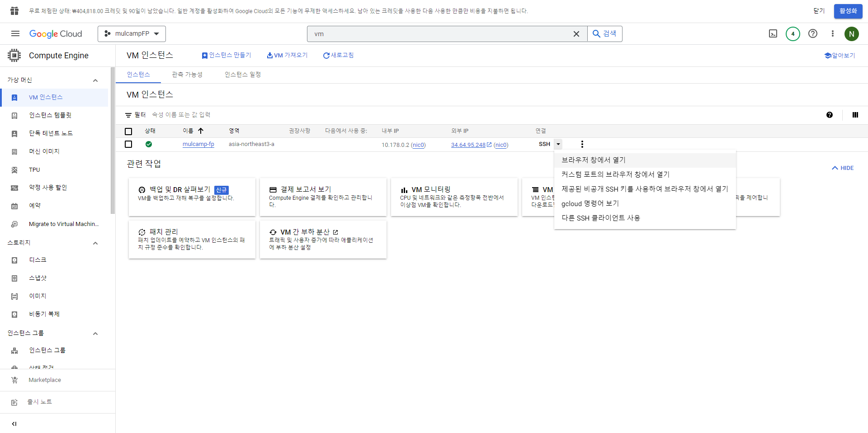Image resolution: width=868 pixels, height=433 pixels.
Task: Activate Cloud Shell terminal icon
Action: click(x=773, y=33)
